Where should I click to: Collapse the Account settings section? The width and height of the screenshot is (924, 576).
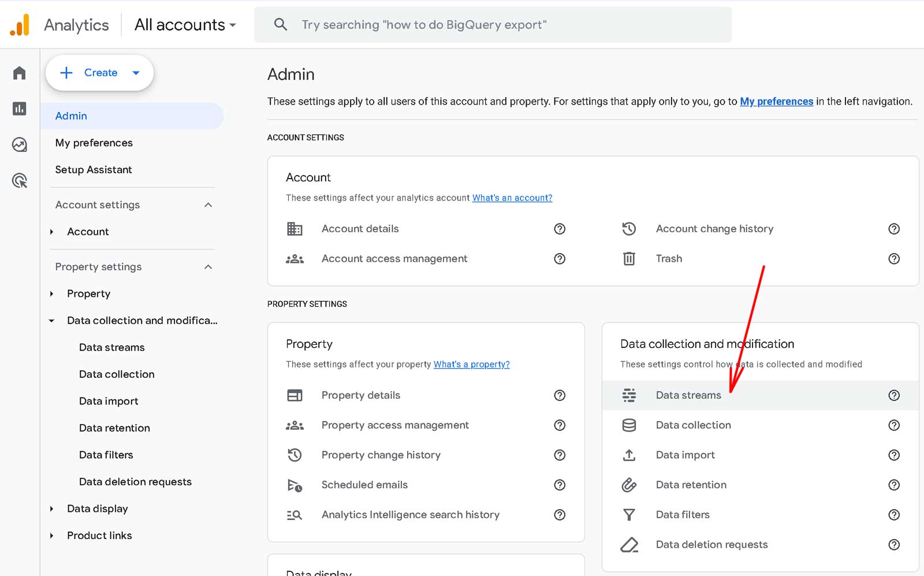click(208, 205)
